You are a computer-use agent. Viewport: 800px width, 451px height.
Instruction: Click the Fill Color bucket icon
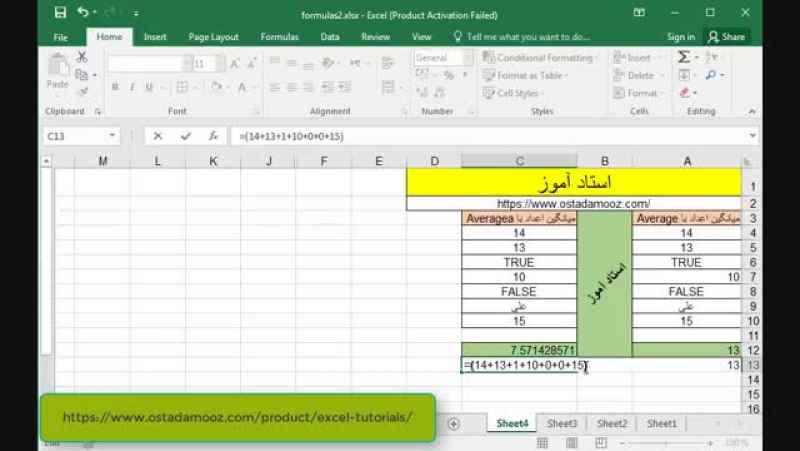tap(216, 87)
